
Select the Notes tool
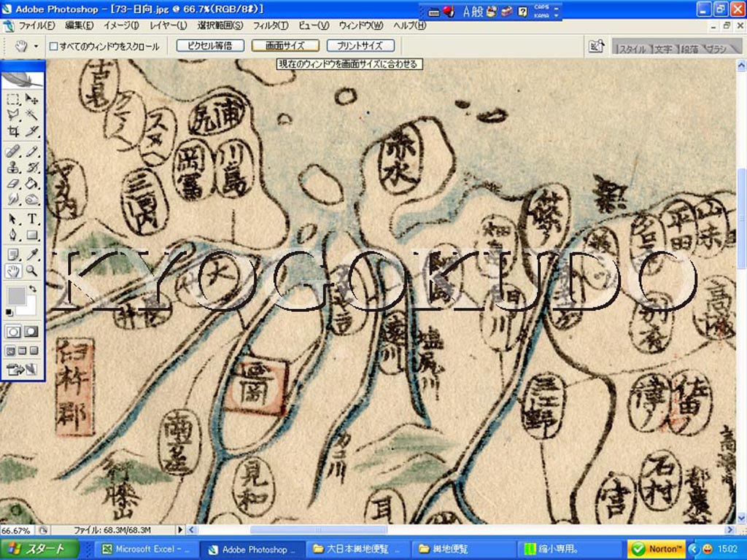click(x=13, y=254)
